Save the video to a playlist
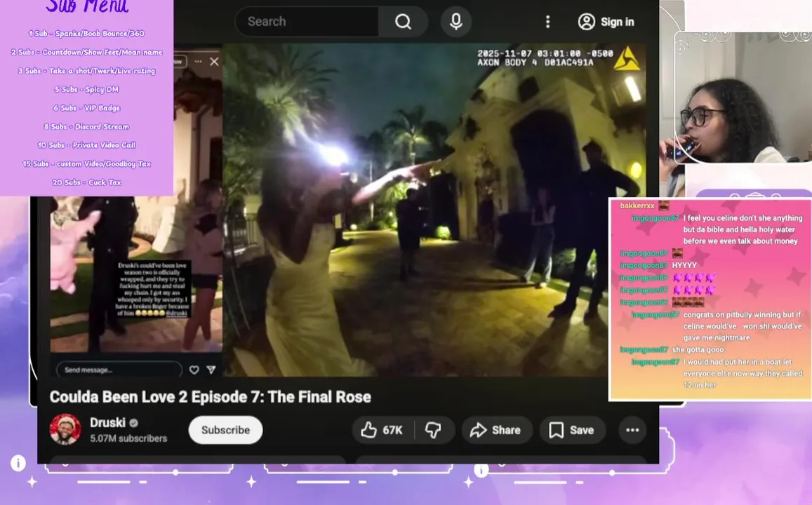Screen dimensions: 812x505 coord(572,430)
